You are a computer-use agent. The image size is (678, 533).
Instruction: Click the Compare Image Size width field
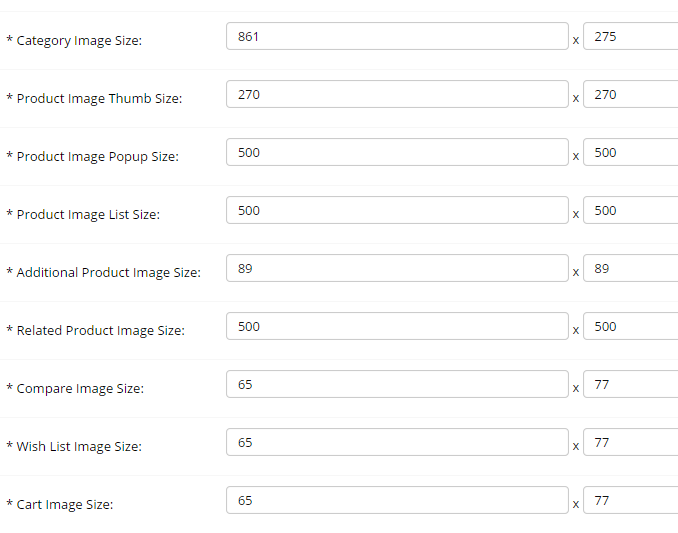pyautogui.click(x=397, y=385)
